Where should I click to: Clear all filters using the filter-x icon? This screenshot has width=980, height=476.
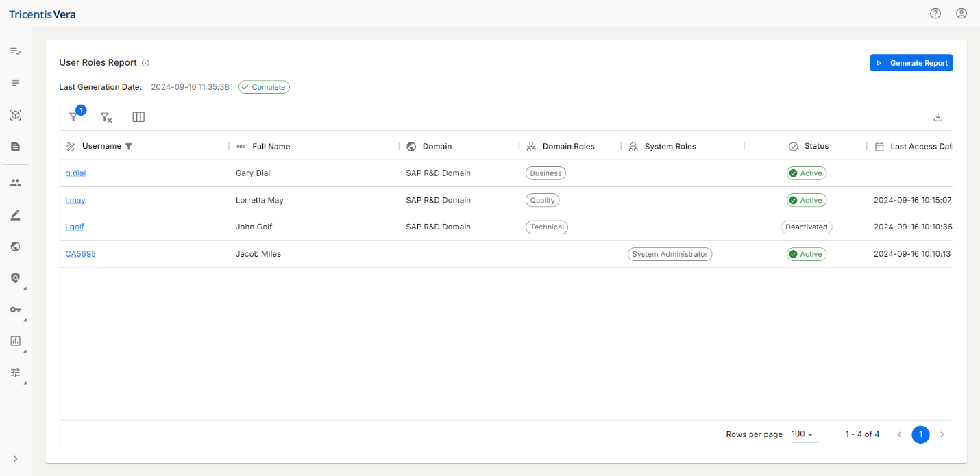pos(106,117)
